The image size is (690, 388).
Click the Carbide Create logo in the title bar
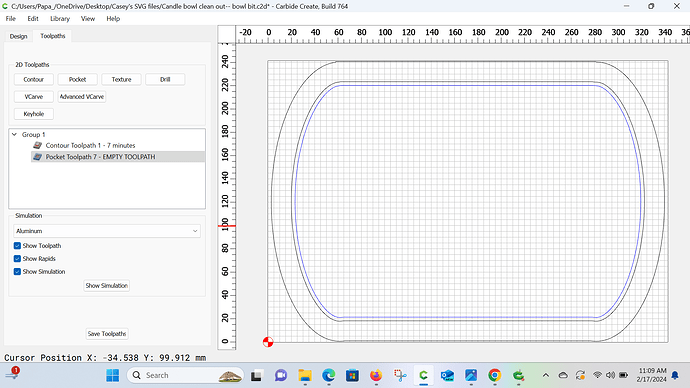point(5,6)
